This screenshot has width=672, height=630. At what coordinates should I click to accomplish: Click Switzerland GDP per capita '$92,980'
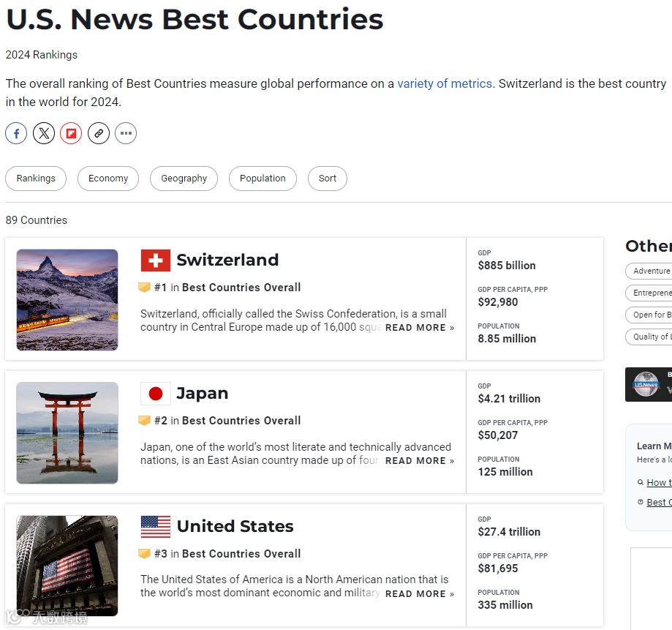pyautogui.click(x=497, y=302)
